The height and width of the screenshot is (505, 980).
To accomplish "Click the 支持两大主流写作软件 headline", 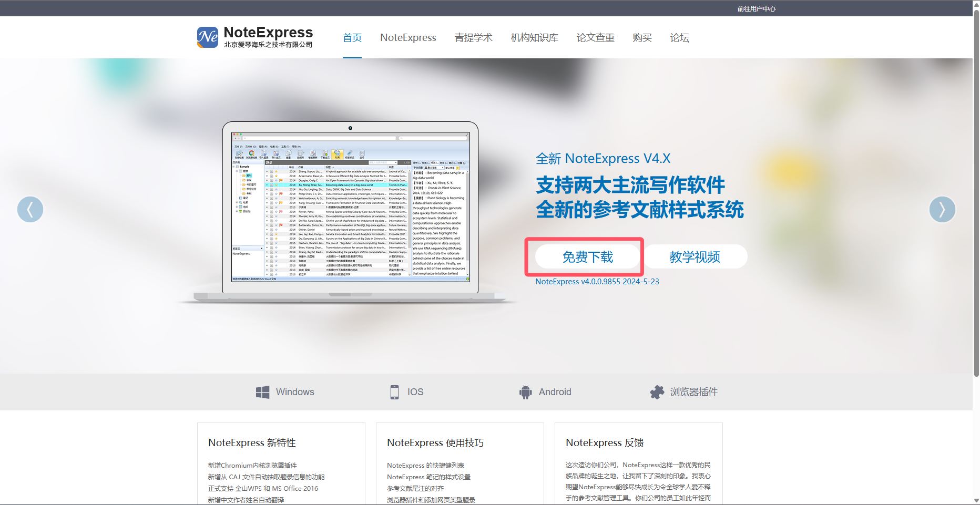I will click(630, 185).
